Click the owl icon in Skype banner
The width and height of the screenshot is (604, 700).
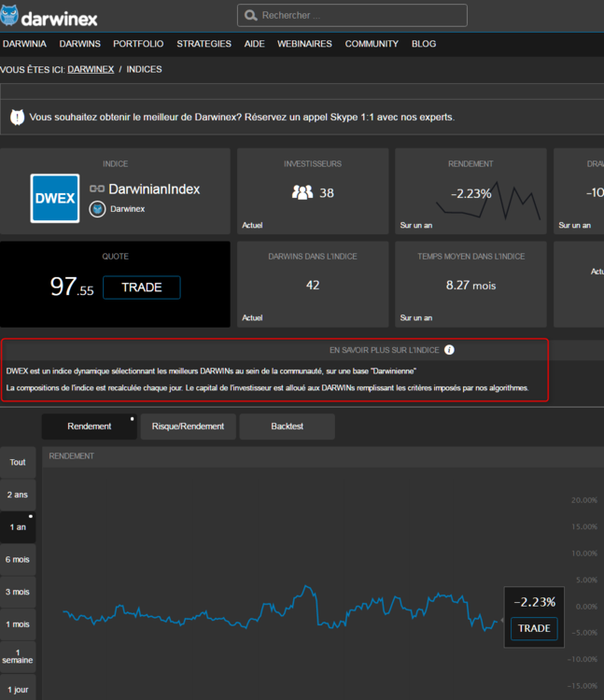17,118
